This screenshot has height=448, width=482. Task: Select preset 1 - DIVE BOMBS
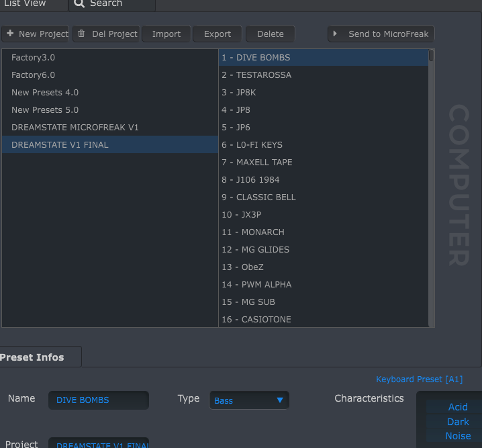pyautogui.click(x=324, y=58)
